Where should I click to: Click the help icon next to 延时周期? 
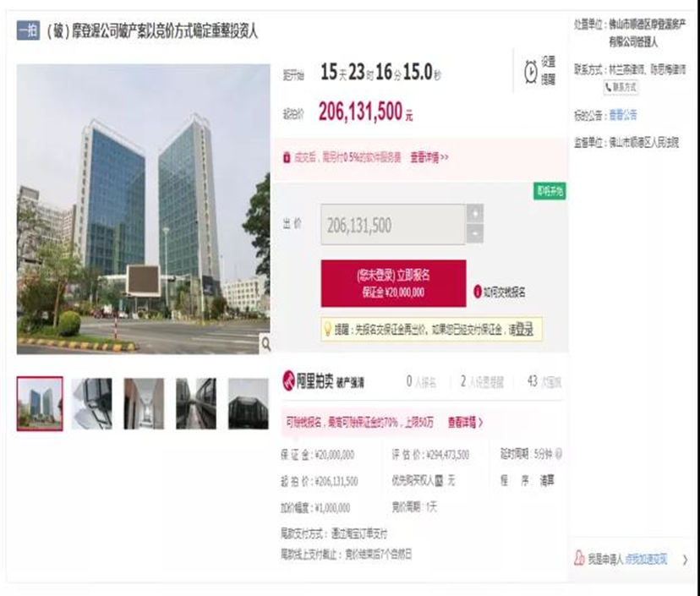pyautogui.click(x=559, y=454)
